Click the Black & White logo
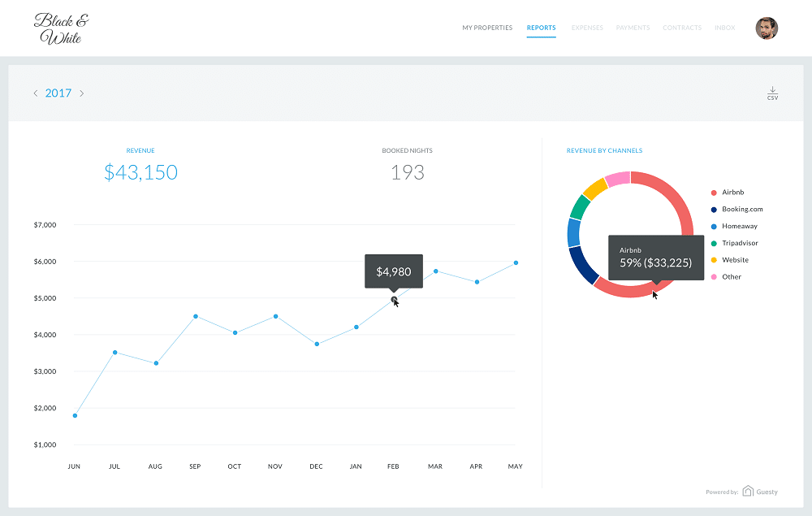 pyautogui.click(x=61, y=28)
